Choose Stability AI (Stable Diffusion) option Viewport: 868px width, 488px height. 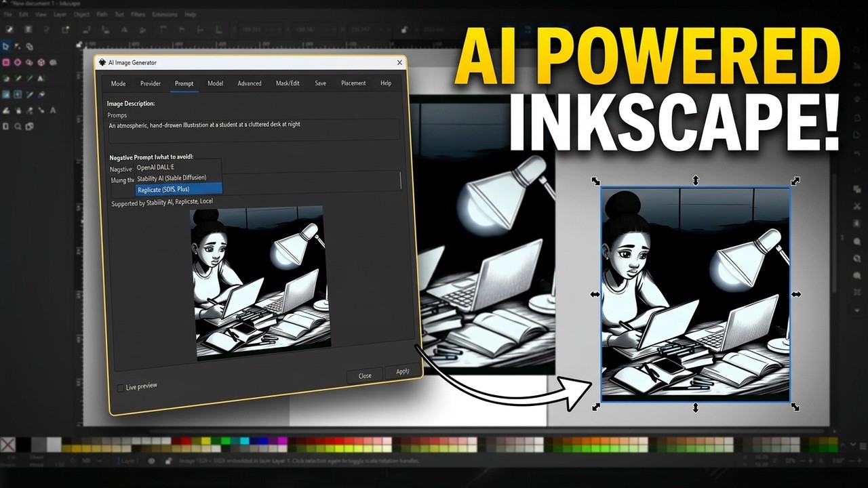point(178,178)
